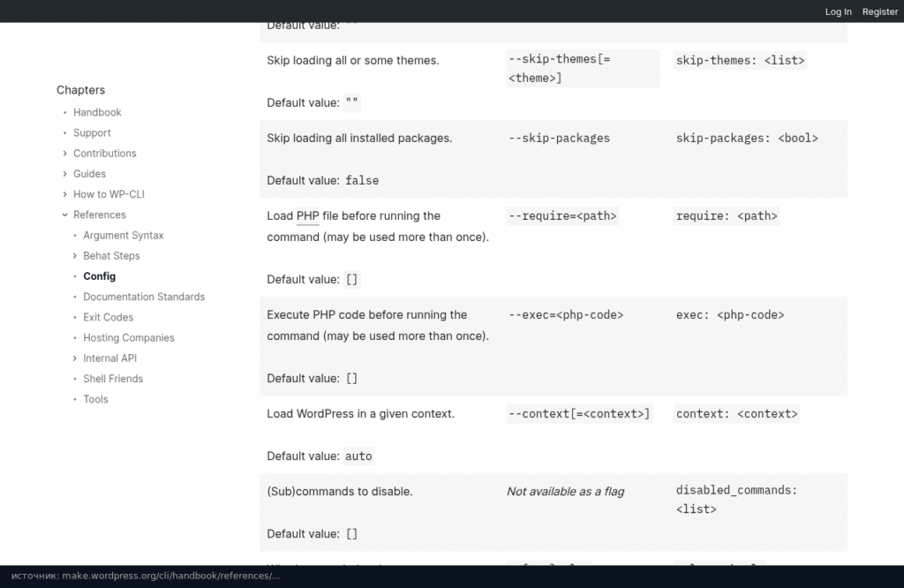Click the exec: <php-code> config code
The image size is (904, 588).
pyautogui.click(x=730, y=315)
